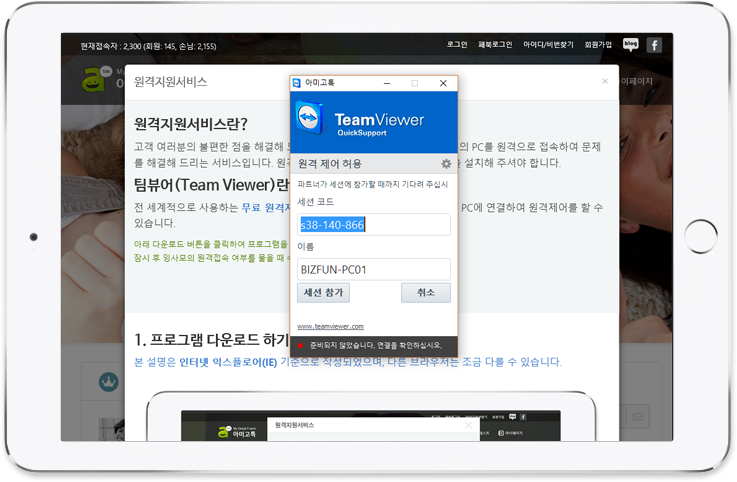This screenshot has height=482, width=737.
Task: Click the 세션 코드 input field
Action: 373,225
